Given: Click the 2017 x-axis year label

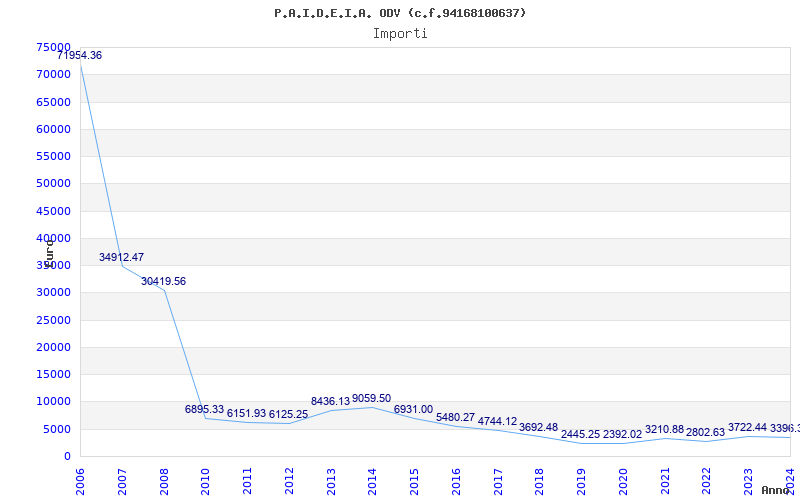Looking at the screenshot, I should point(497,481).
